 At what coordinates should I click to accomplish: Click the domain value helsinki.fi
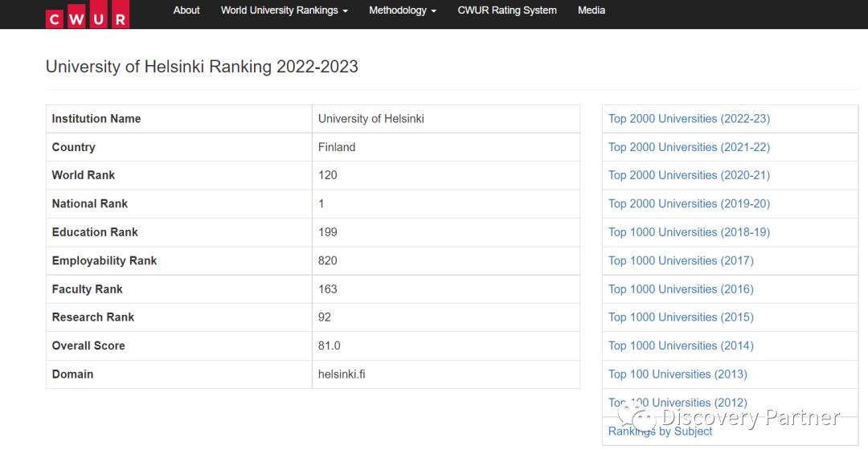342,374
